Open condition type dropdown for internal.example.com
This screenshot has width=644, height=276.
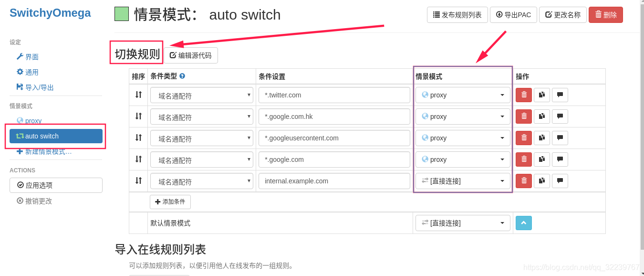(202, 181)
